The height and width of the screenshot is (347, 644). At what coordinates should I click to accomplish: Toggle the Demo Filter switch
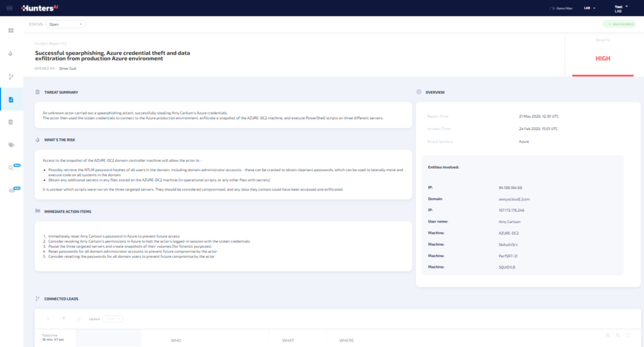click(552, 8)
